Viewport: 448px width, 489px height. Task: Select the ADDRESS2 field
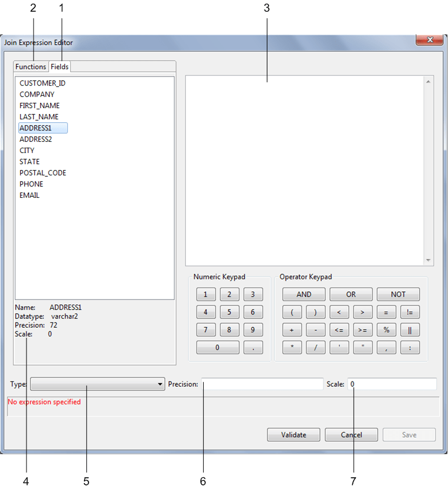click(x=35, y=139)
